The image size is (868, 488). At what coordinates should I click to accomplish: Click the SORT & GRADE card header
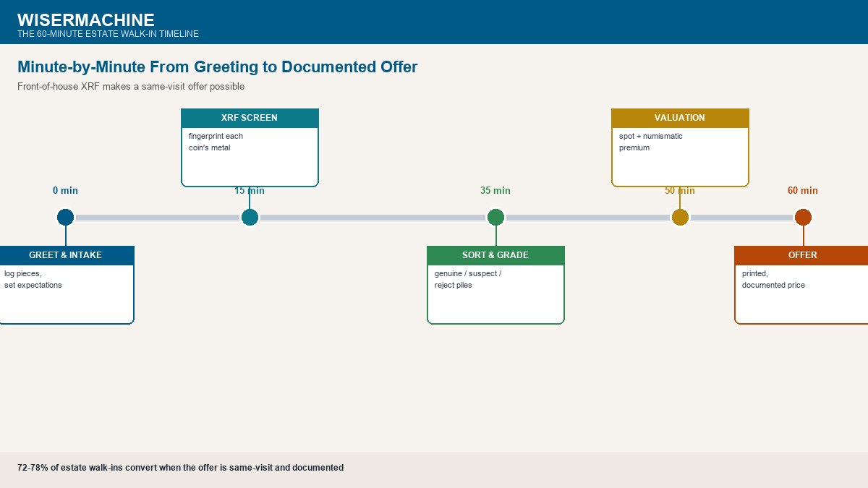[495, 255]
